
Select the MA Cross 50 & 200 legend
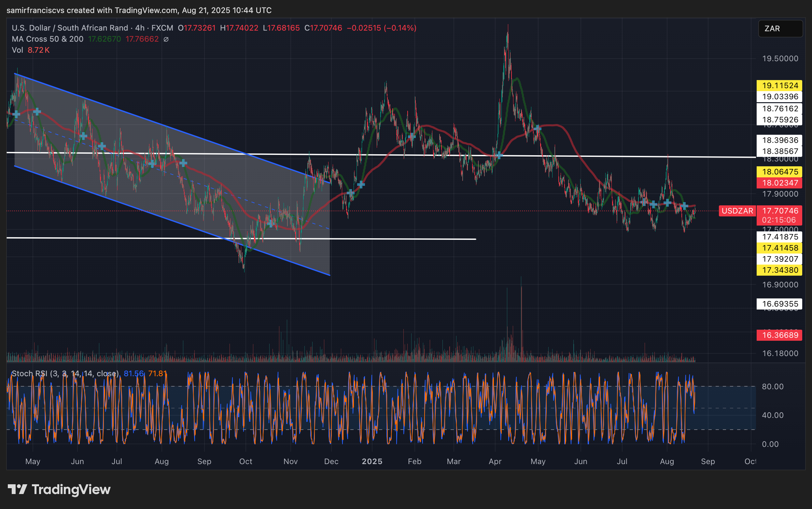48,39
